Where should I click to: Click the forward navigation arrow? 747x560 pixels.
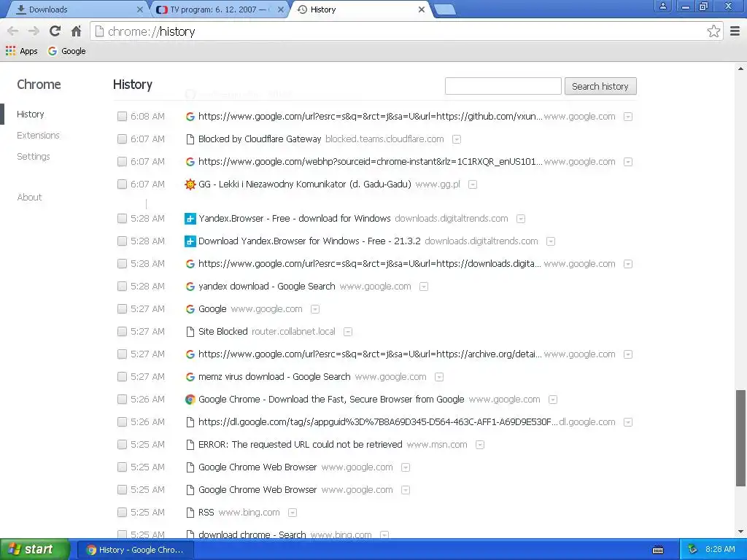(x=34, y=31)
